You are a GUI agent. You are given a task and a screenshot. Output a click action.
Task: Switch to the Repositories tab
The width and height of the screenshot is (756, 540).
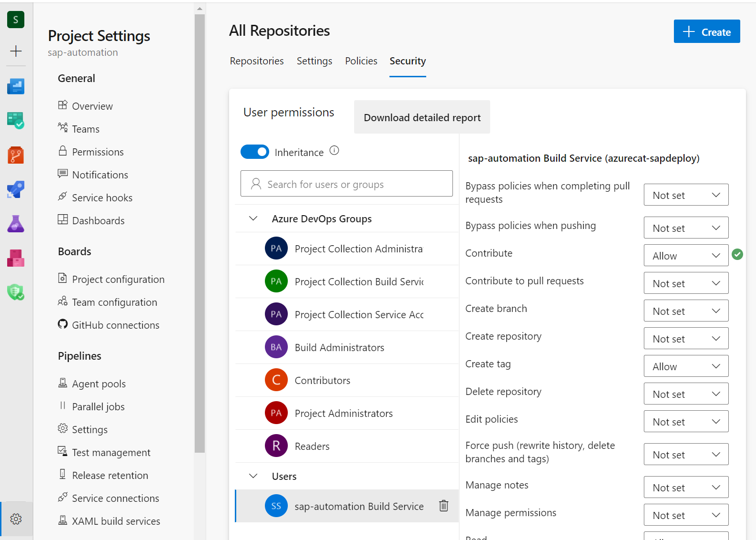click(x=256, y=61)
